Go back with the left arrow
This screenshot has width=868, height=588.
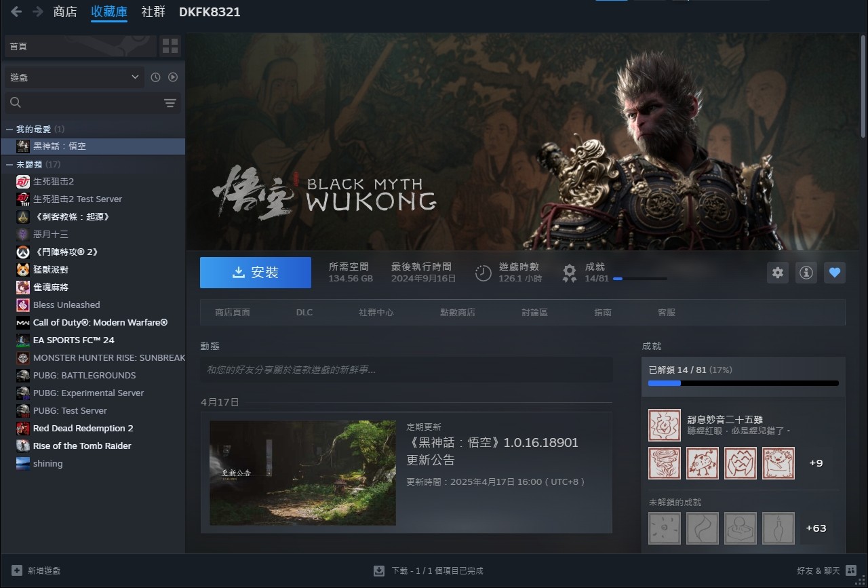tap(16, 12)
